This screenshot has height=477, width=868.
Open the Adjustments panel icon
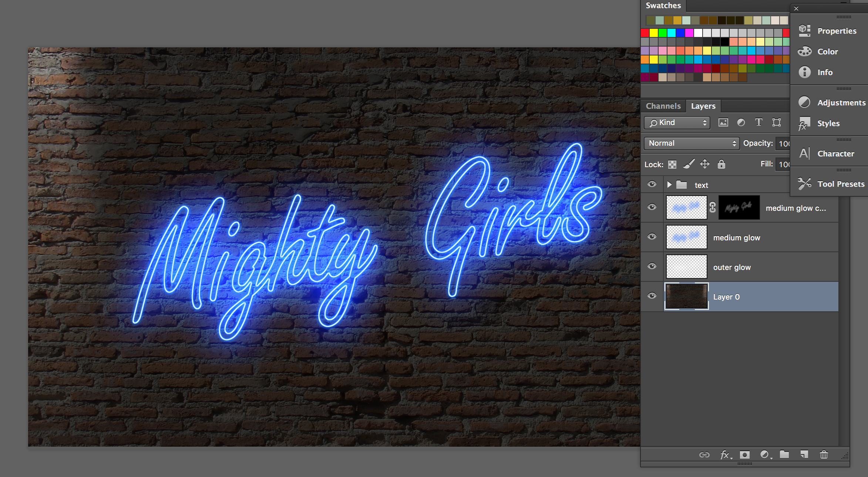click(x=804, y=102)
